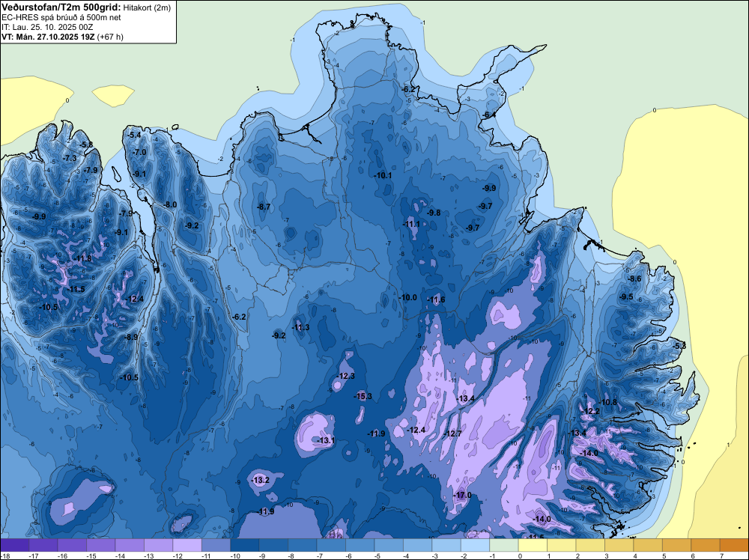The height and width of the screenshot is (560, 749).
Task: Click the -8.7 temperature value
Action: (x=264, y=207)
